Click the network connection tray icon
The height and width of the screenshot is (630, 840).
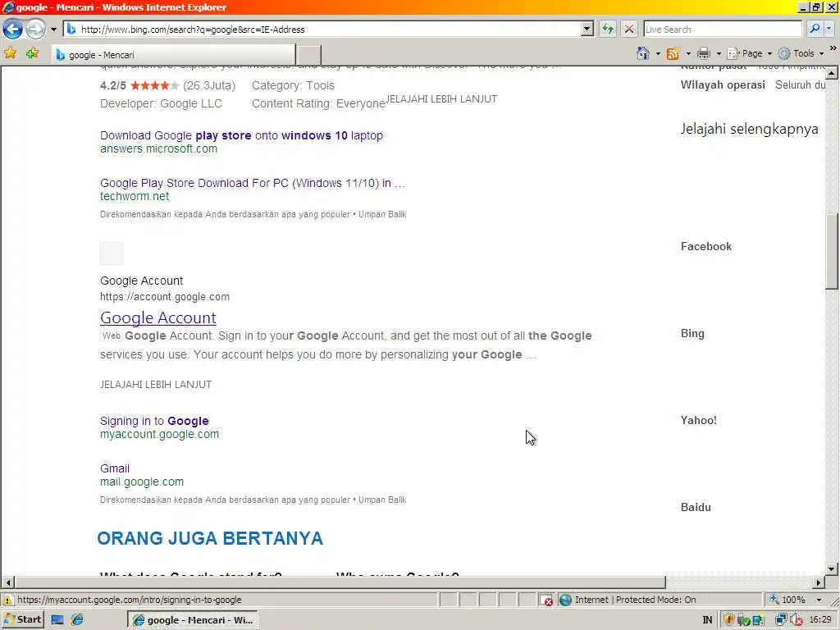point(781,620)
